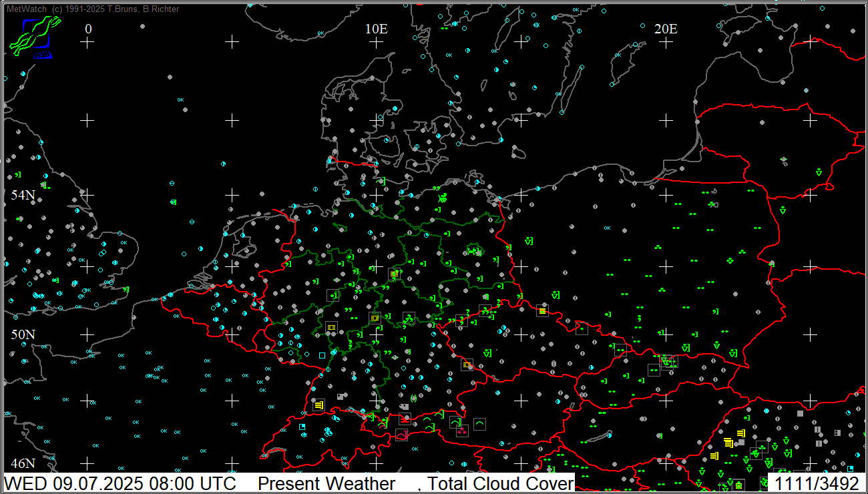Select boxed green rain symbol in northwest Germany

coord(333,294)
